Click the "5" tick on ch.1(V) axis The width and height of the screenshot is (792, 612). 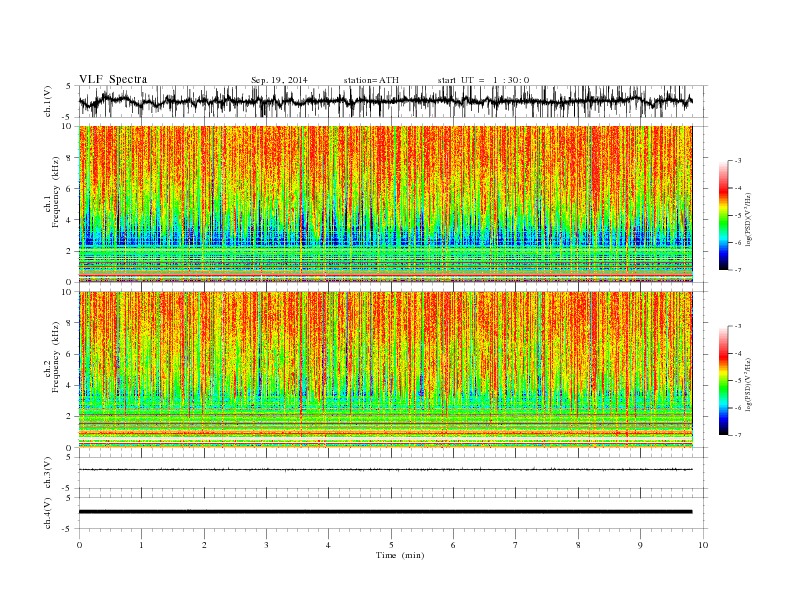click(x=69, y=86)
